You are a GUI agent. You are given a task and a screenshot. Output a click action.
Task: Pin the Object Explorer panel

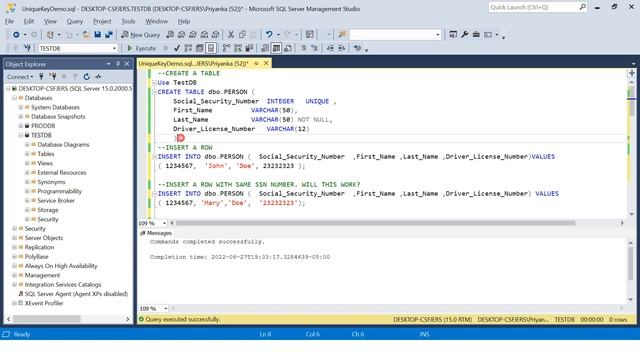tap(118, 64)
